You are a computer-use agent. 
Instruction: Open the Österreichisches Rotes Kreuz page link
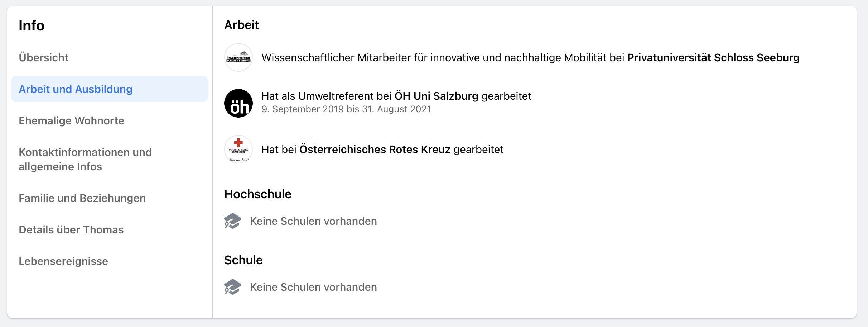[375, 150]
